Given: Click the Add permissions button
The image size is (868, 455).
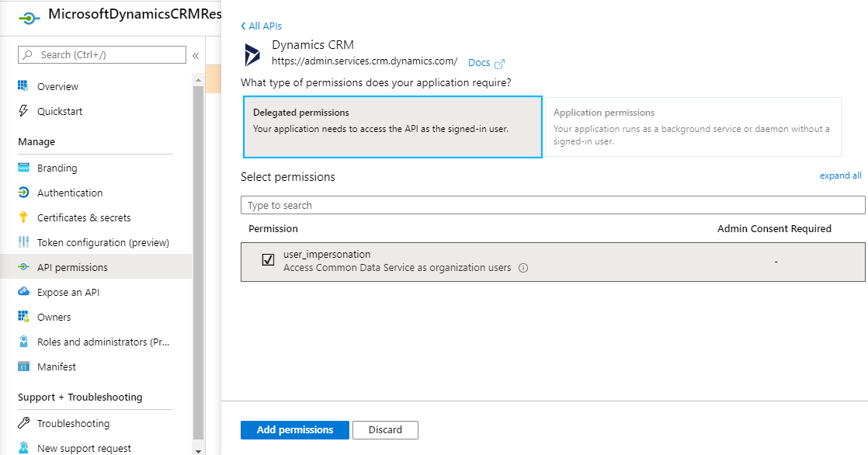Looking at the screenshot, I should tap(294, 429).
